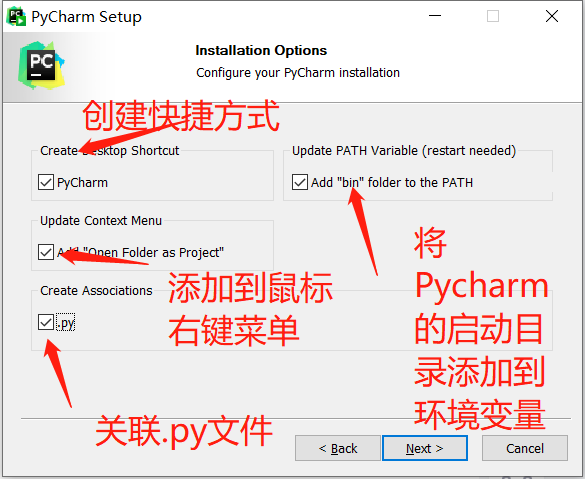585x479 pixels.
Task: Click the .py label text
Action: 66,323
